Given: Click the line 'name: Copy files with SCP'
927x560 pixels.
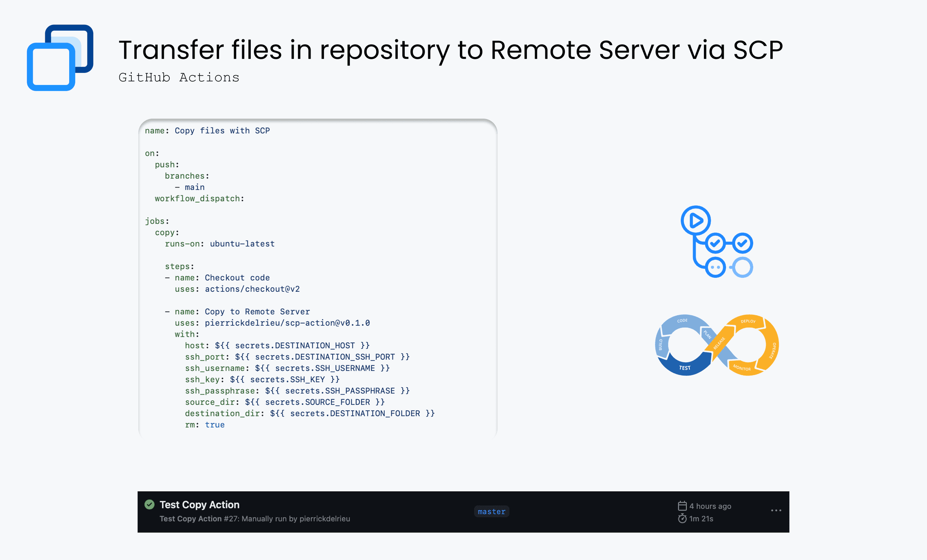Looking at the screenshot, I should coord(207,131).
